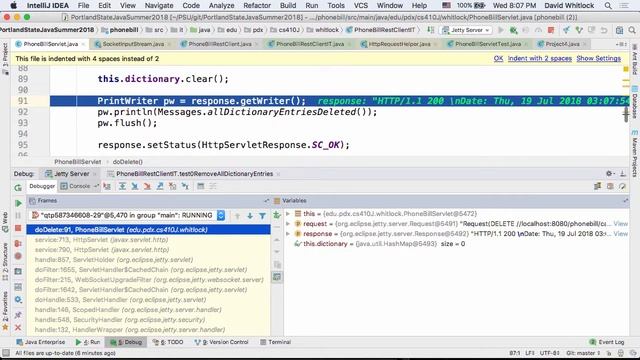
Task: Stop the debug session red square
Action: pyautogui.click(x=18, y=228)
